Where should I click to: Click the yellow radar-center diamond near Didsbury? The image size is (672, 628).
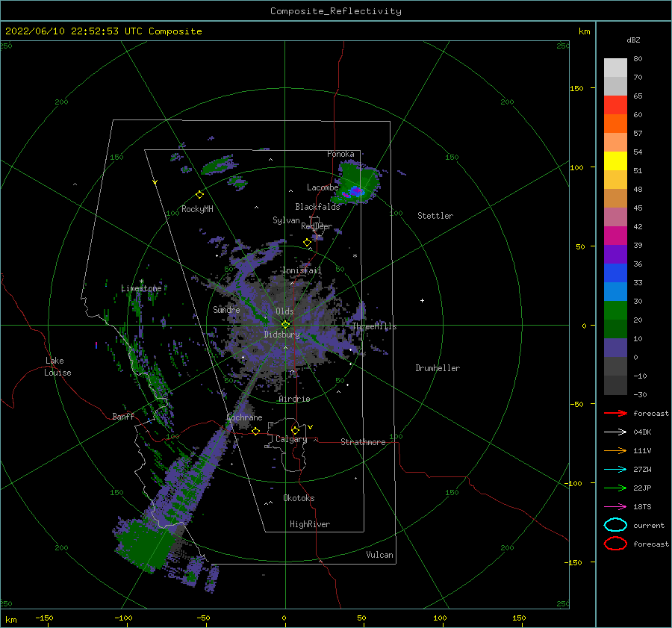[285, 325]
